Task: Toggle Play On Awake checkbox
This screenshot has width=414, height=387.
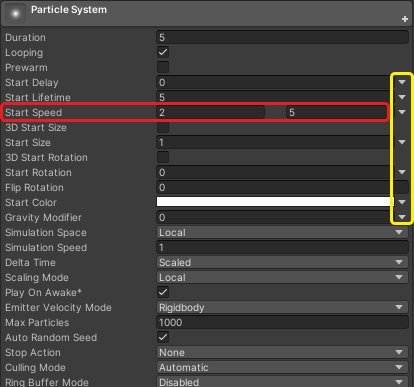Action: [x=163, y=292]
